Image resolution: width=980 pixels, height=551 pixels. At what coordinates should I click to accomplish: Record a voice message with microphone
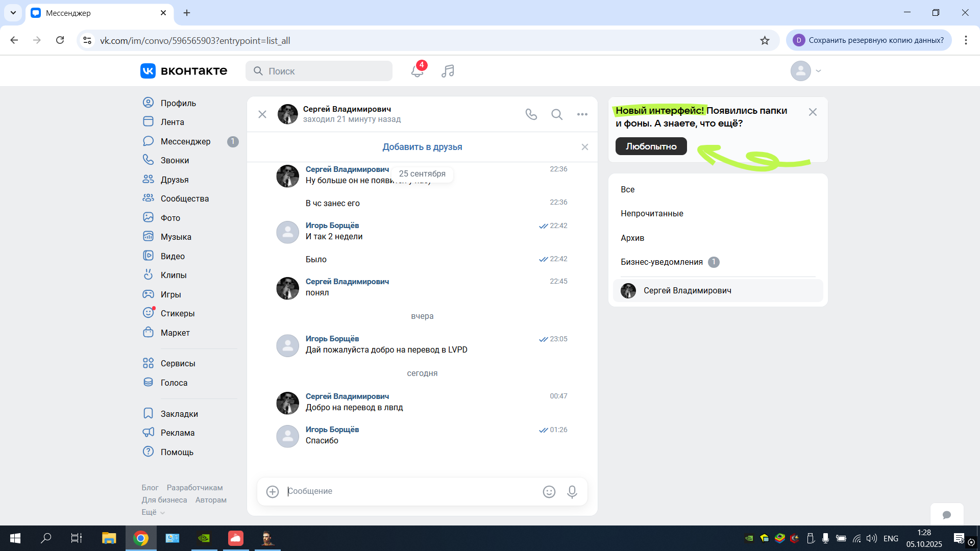point(572,491)
